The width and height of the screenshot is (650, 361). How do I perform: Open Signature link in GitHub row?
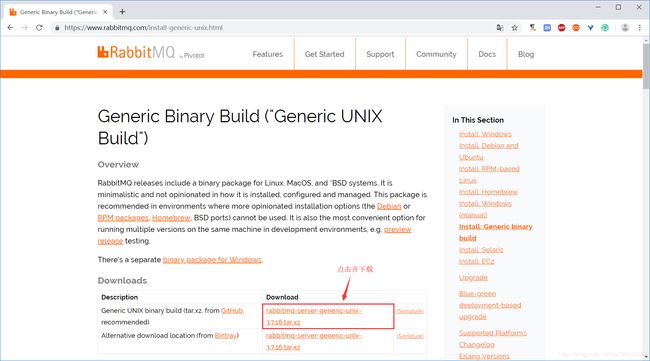(x=410, y=311)
